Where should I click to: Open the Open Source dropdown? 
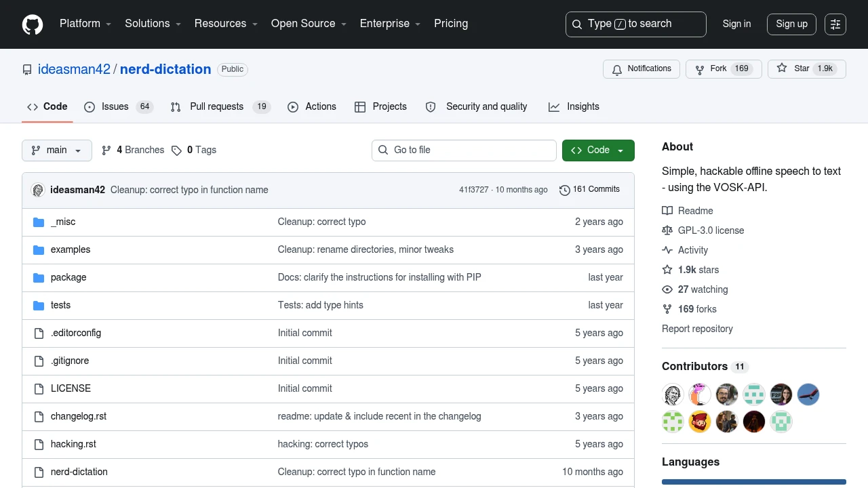[x=309, y=24]
